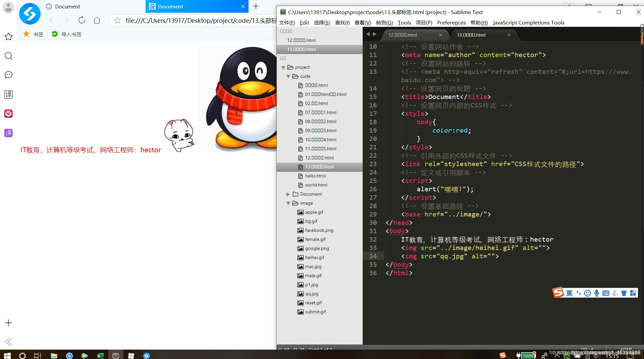Open chat bubble icon in browser sidebar
This screenshot has height=359, width=644.
point(8,75)
